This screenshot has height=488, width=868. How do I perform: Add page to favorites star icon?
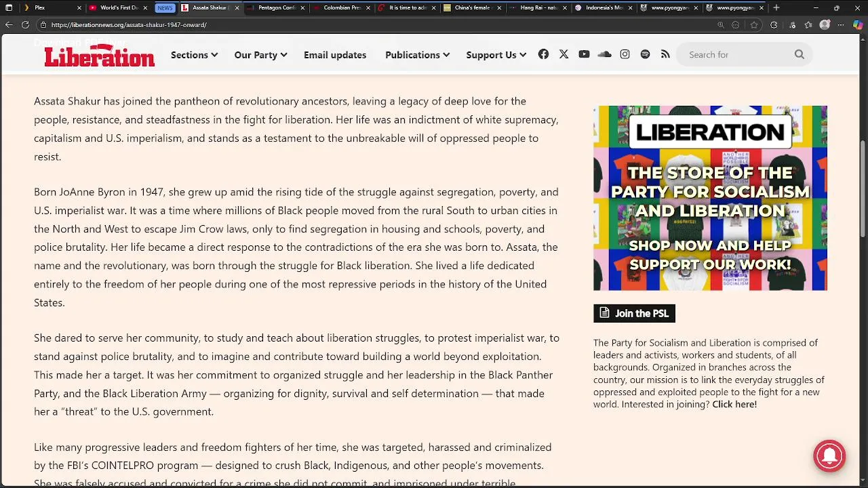coord(754,24)
